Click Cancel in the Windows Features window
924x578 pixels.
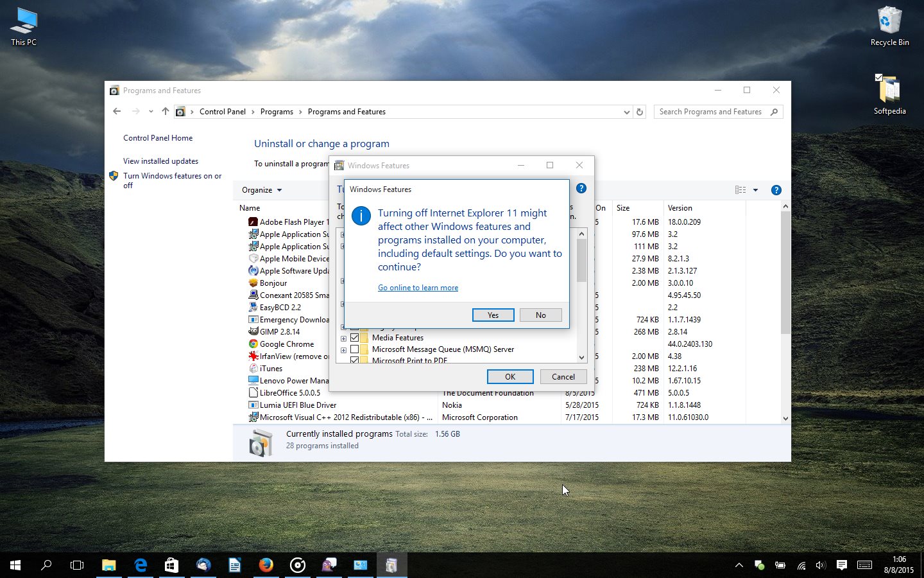563,377
